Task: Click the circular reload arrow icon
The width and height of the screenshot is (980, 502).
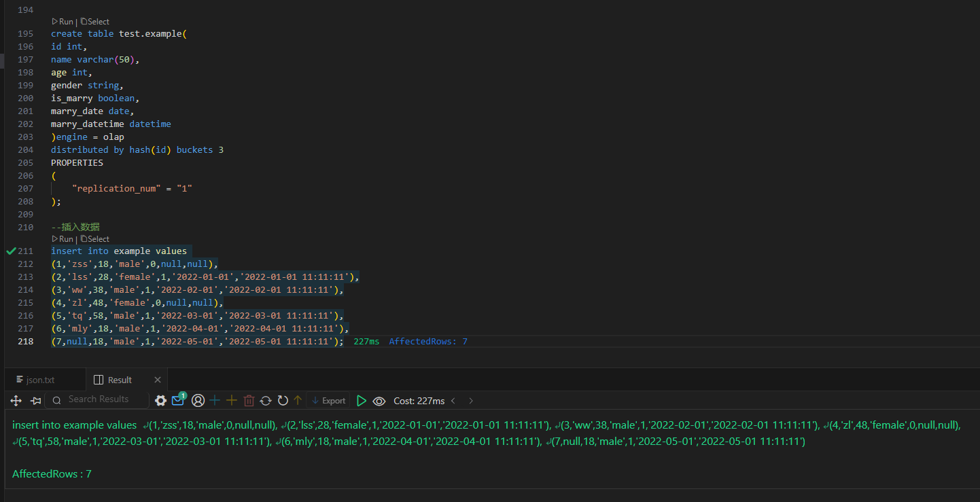Action: click(x=283, y=401)
